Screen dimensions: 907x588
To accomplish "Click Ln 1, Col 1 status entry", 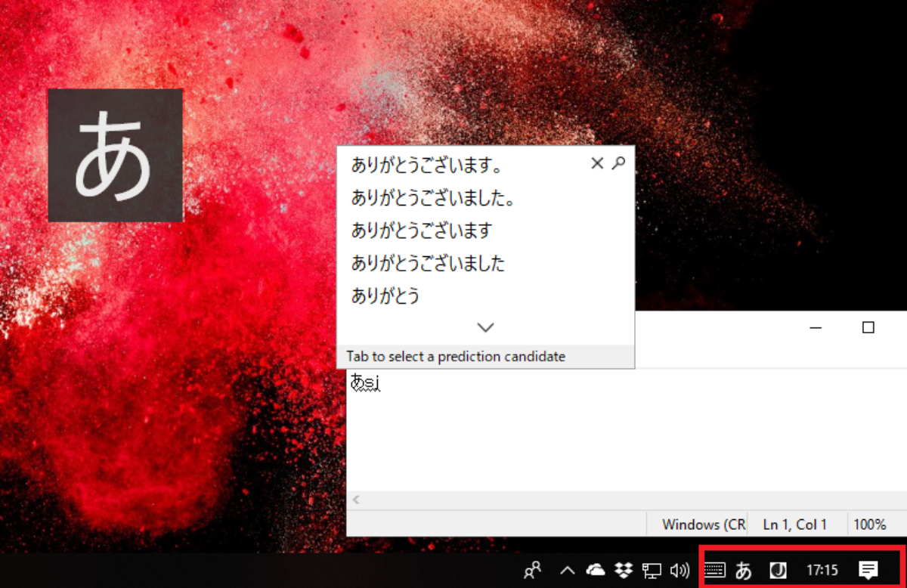I will (794, 524).
